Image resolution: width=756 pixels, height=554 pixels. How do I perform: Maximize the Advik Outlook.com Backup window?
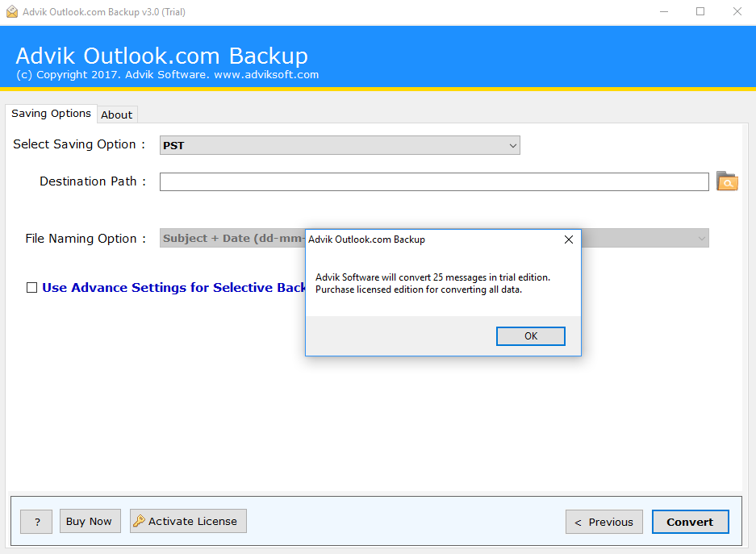[700, 11]
